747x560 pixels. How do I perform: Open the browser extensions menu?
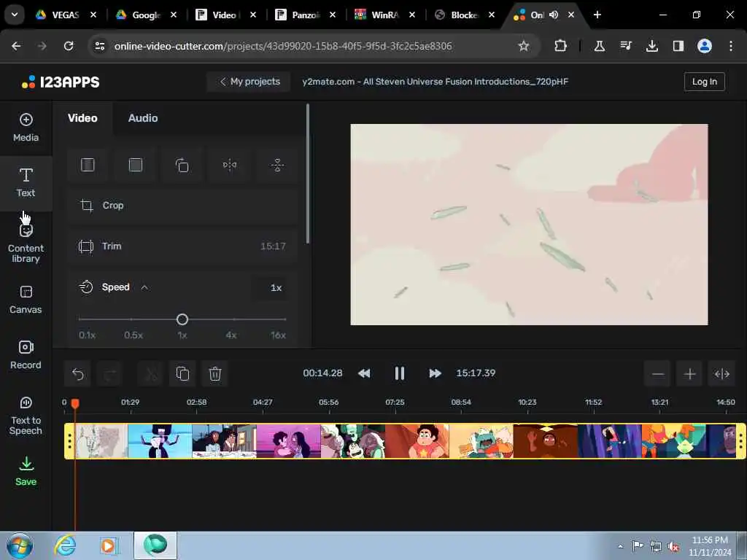(560, 46)
